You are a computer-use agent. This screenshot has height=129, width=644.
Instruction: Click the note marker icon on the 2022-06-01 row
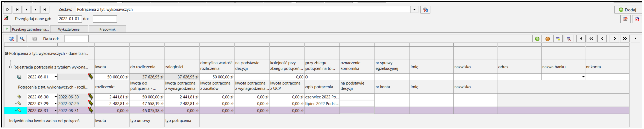pyautogui.click(x=91, y=77)
